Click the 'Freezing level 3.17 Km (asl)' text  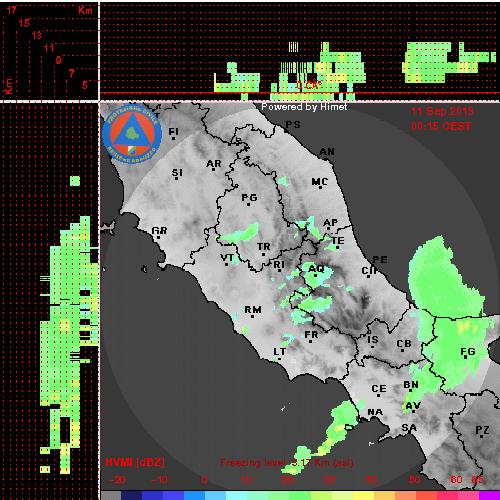pos(287,463)
